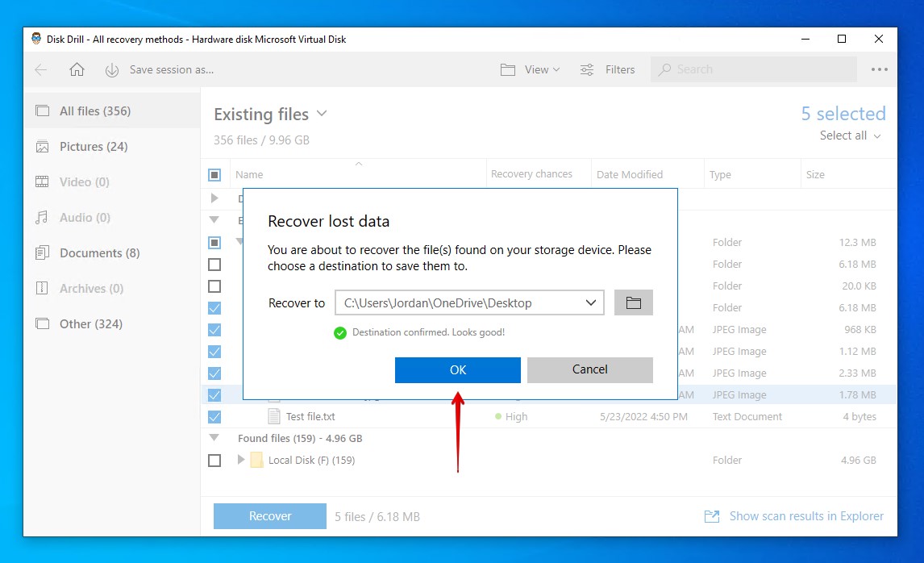Click the Save session download icon
The image size is (924, 563).
pos(112,70)
